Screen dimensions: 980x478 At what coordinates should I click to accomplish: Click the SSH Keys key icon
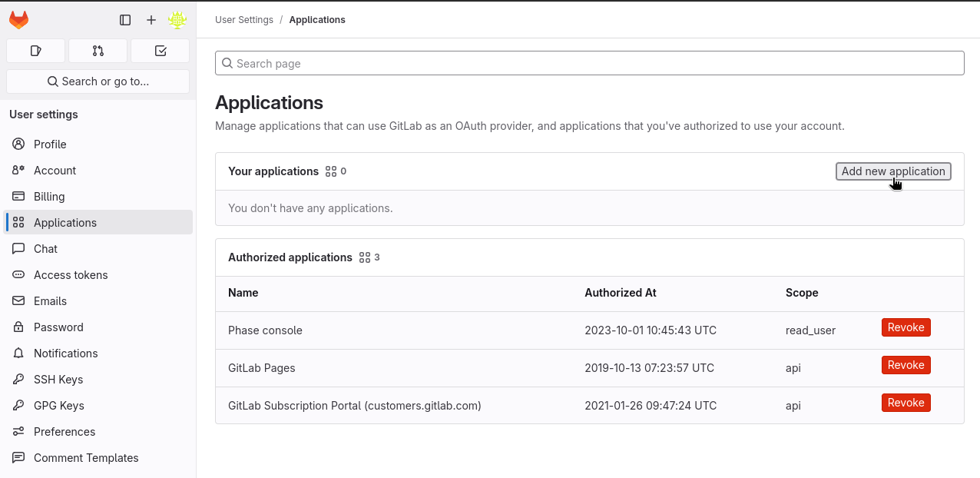pyautogui.click(x=18, y=380)
